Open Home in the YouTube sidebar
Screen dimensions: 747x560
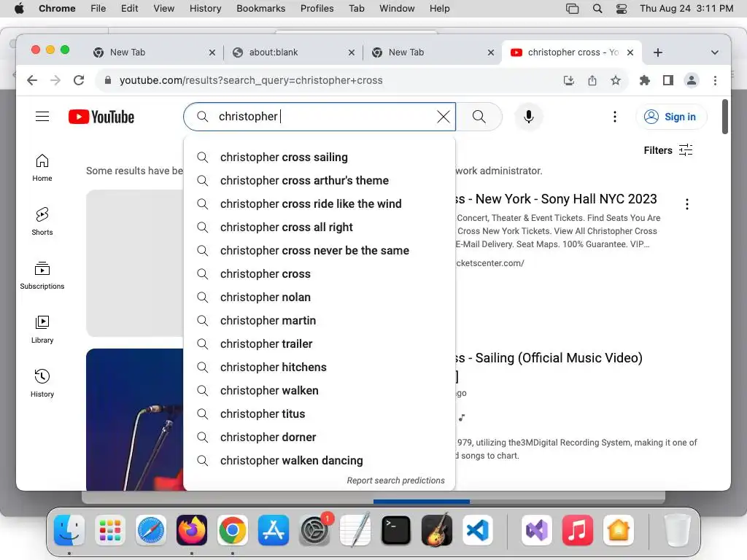click(x=42, y=168)
